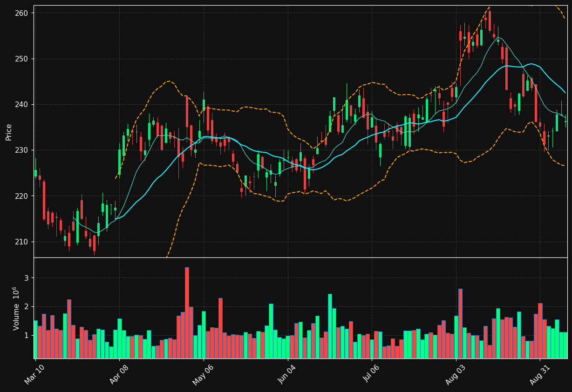Click the 250 price axis tick label

click(21, 59)
